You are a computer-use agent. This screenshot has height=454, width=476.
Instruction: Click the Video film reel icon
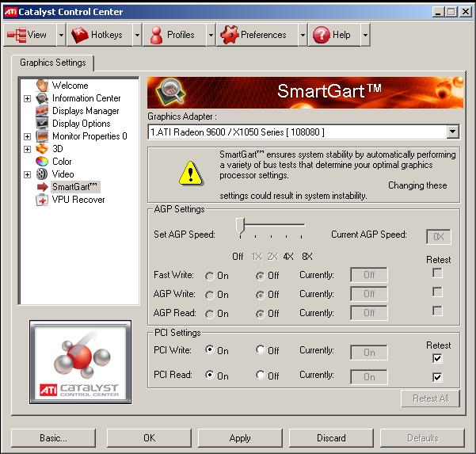pos(42,174)
